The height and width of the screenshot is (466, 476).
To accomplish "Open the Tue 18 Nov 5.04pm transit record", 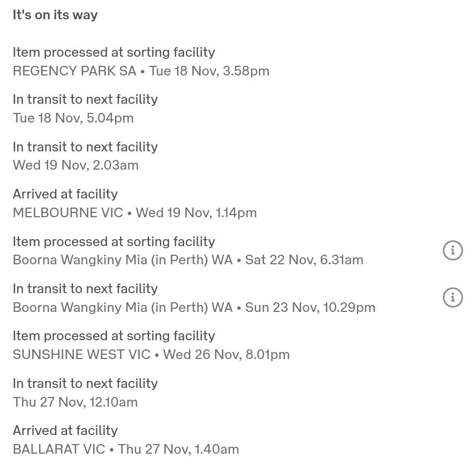I will coord(73,117).
